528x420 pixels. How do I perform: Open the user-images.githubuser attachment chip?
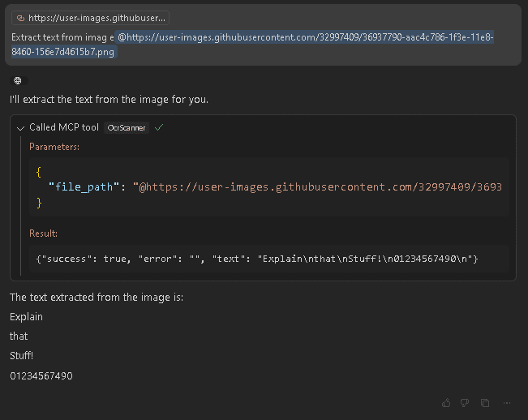coord(90,18)
